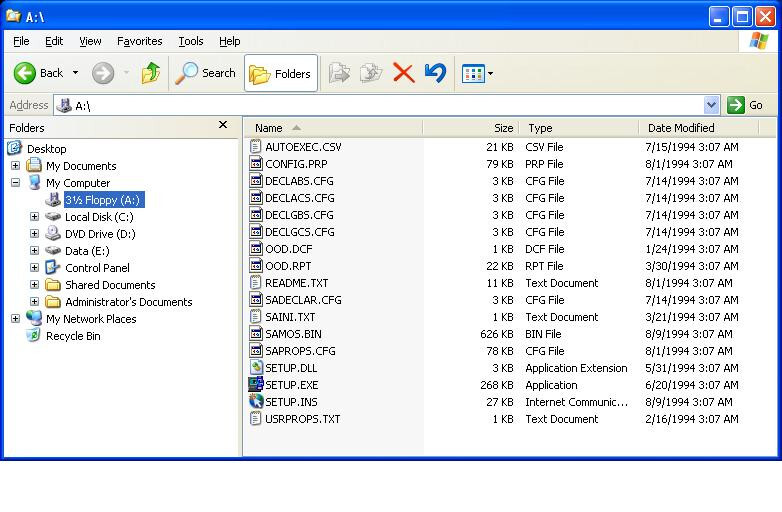Screen dimensions: 782x512
Task: Expand Control Panel tree node
Action: click(x=34, y=267)
